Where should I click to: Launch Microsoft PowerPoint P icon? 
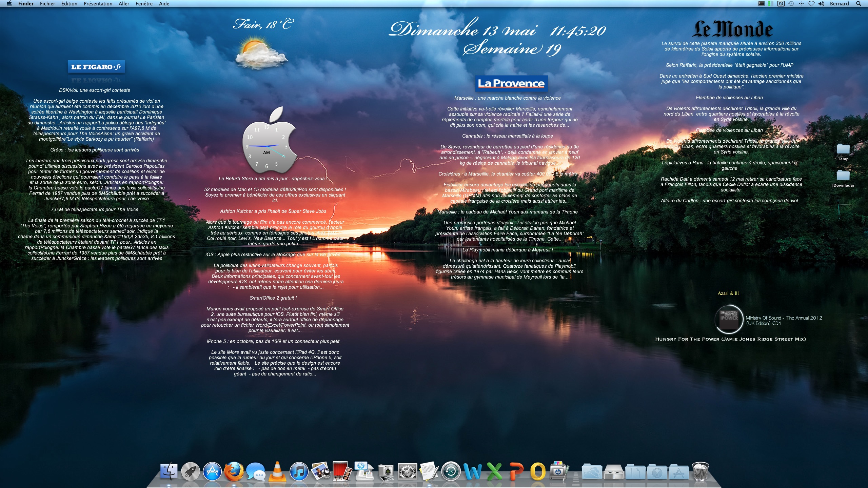[516, 471]
